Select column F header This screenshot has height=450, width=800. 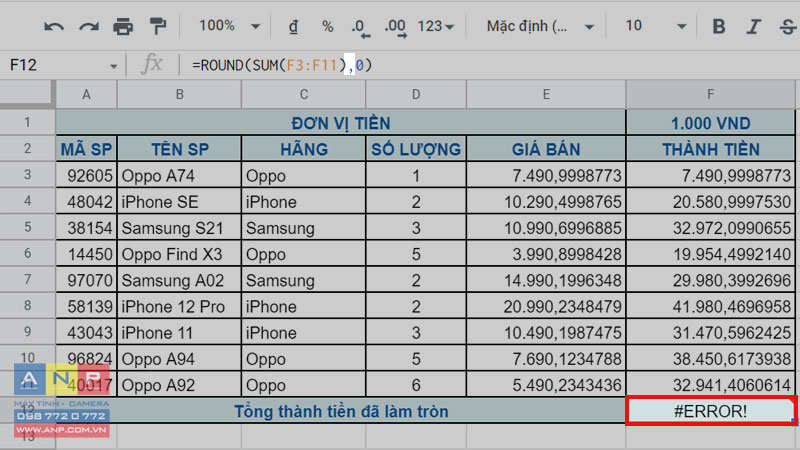tap(710, 94)
